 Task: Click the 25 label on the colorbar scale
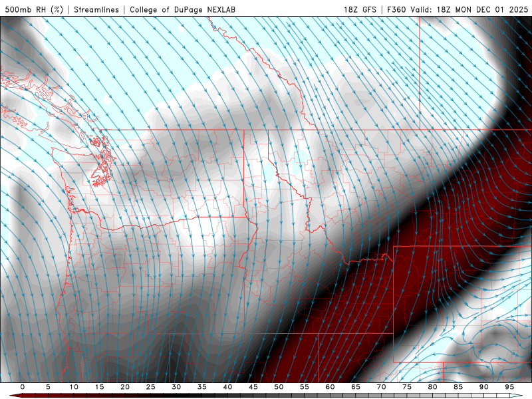pyautogui.click(x=151, y=387)
